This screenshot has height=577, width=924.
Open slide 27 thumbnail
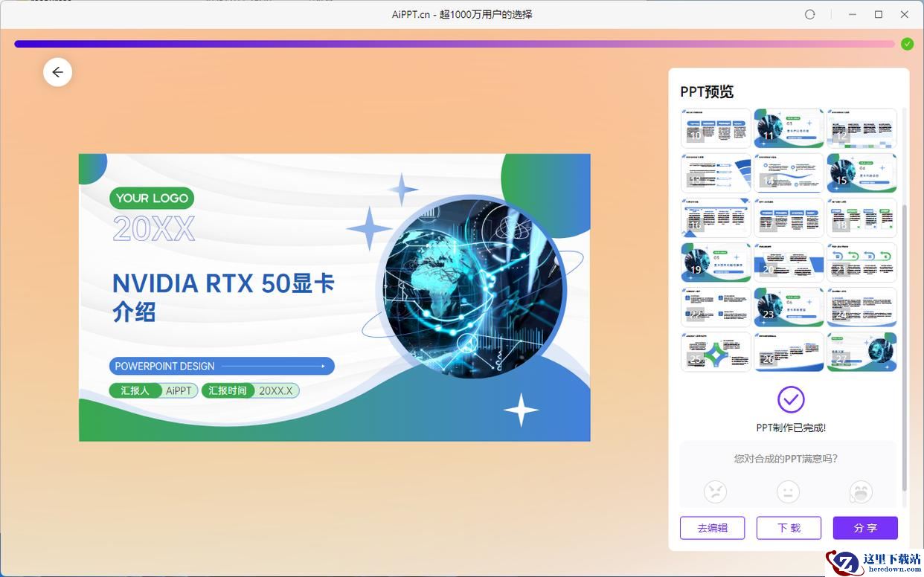[x=862, y=352]
